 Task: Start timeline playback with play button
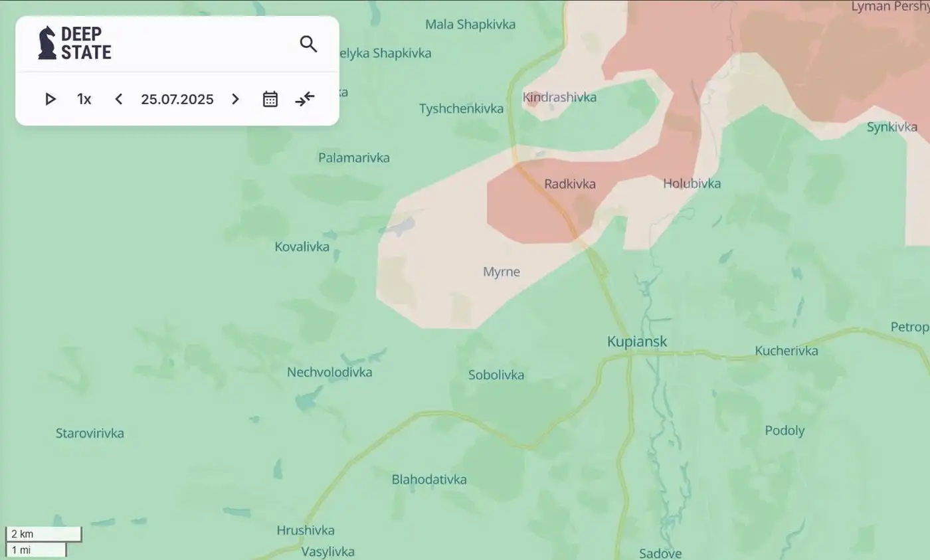pos(50,99)
